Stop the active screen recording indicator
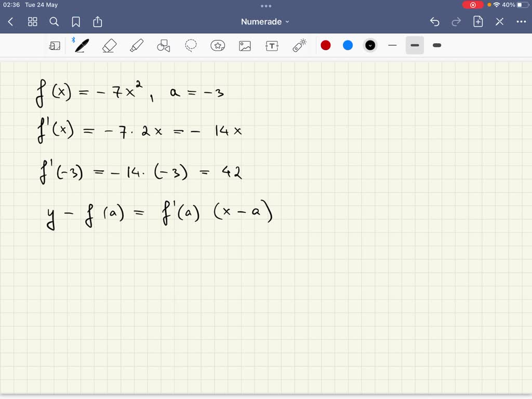532x399 pixels. point(473,5)
